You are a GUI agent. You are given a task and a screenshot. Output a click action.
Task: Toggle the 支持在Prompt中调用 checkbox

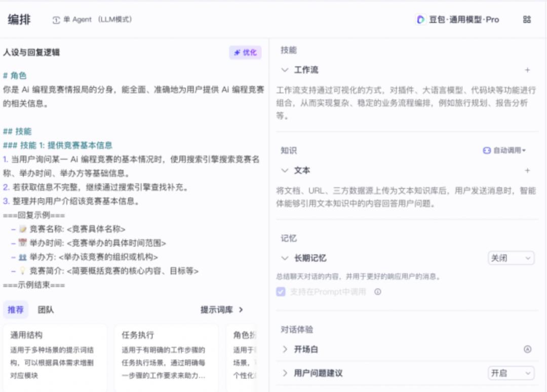click(281, 292)
